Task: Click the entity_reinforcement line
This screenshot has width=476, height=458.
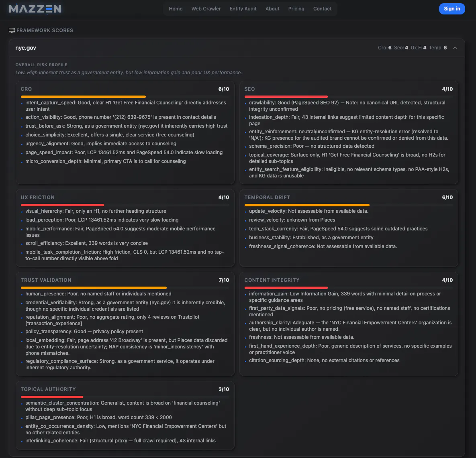Action: click(349, 134)
